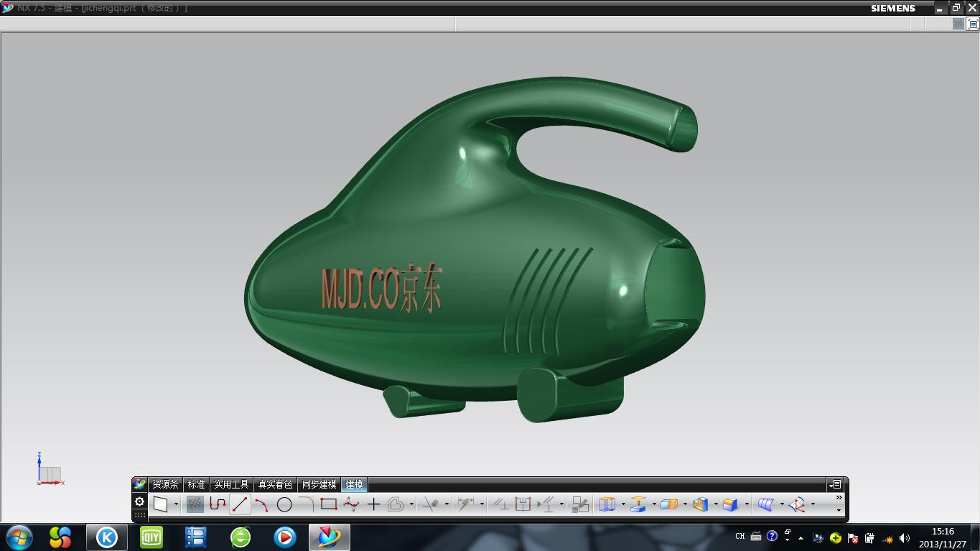980x551 pixels.
Task: Select the Inferred Dimensions tool
Action: [466, 504]
